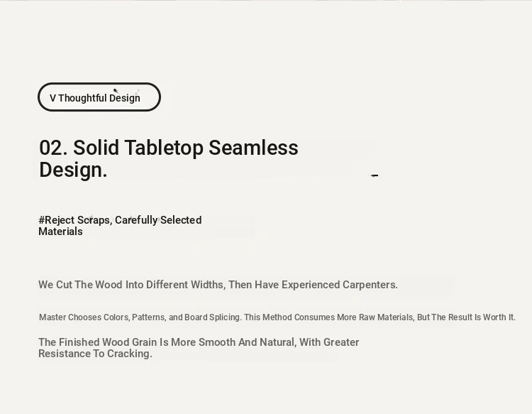Viewport: 532px width, 414px height.
Task: Click the Resistance To Cracking line
Action: pyautogui.click(x=95, y=354)
